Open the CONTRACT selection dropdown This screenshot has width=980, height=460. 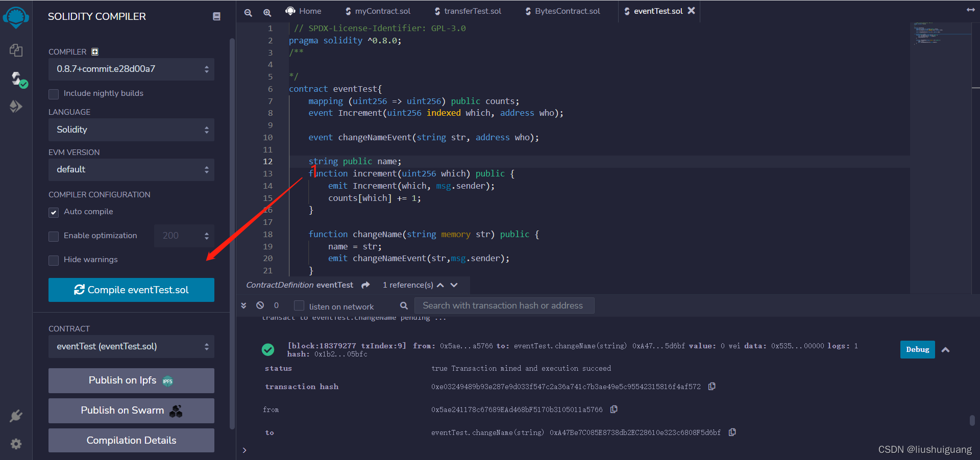[x=131, y=346]
